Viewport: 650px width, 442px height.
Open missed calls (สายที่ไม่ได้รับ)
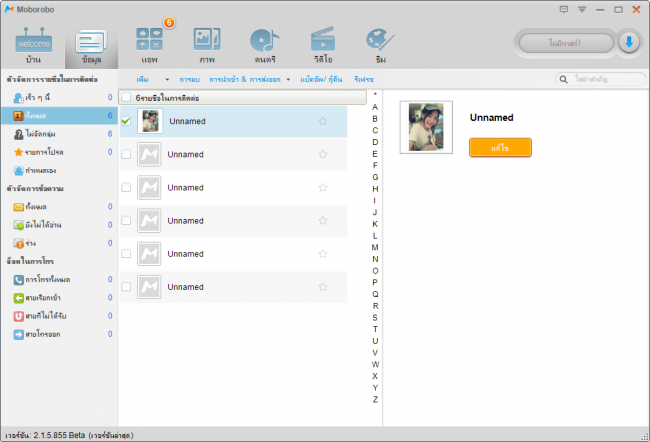click(x=59, y=316)
